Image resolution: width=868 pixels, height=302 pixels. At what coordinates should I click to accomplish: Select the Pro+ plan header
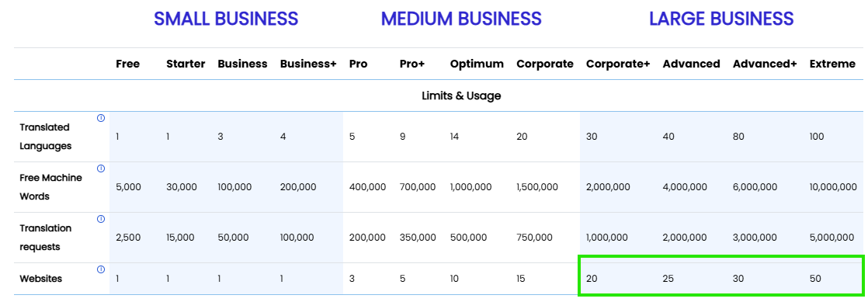[411, 64]
